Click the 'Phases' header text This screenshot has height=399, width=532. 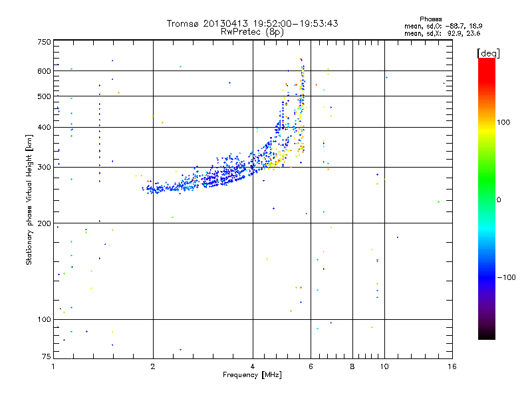point(430,19)
